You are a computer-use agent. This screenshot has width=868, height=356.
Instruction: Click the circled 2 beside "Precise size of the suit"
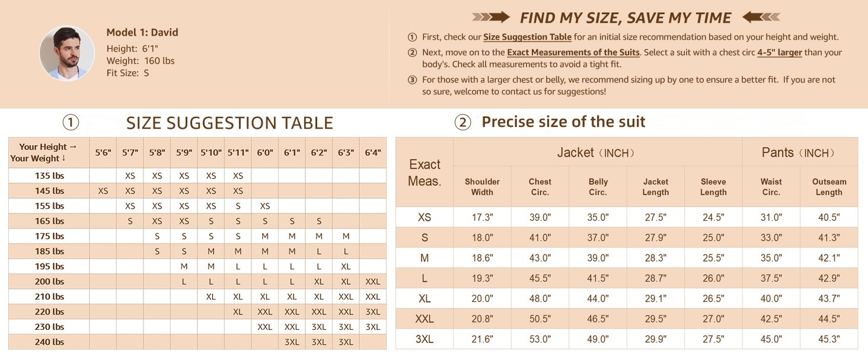point(462,122)
